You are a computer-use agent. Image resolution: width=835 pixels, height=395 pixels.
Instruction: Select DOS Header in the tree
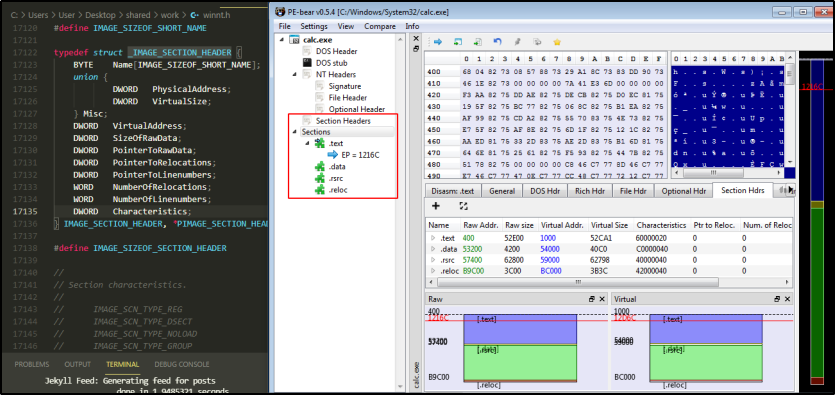coord(336,52)
